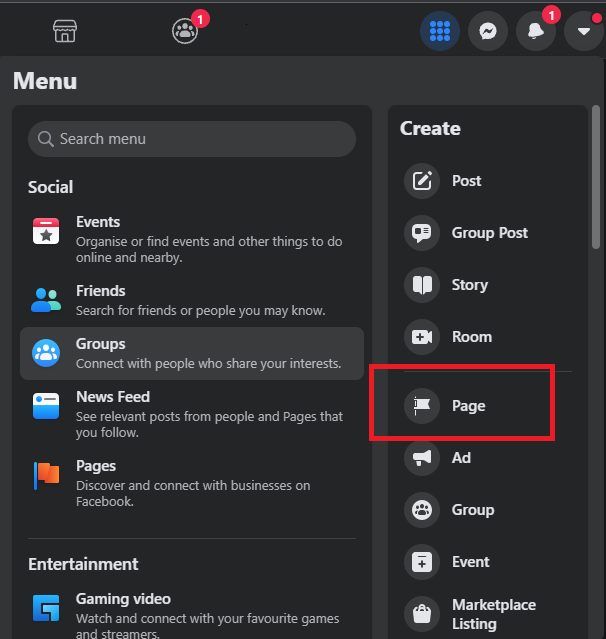Click 'See relevant posts from people' text
Viewport: 606px width, 639px height.
coord(209,425)
